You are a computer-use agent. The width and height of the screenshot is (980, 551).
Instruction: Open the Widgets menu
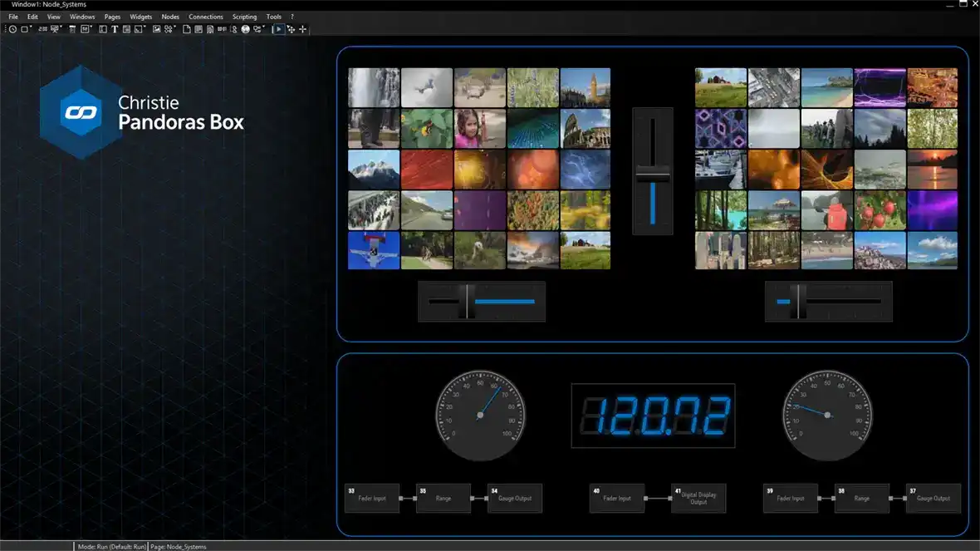click(140, 17)
